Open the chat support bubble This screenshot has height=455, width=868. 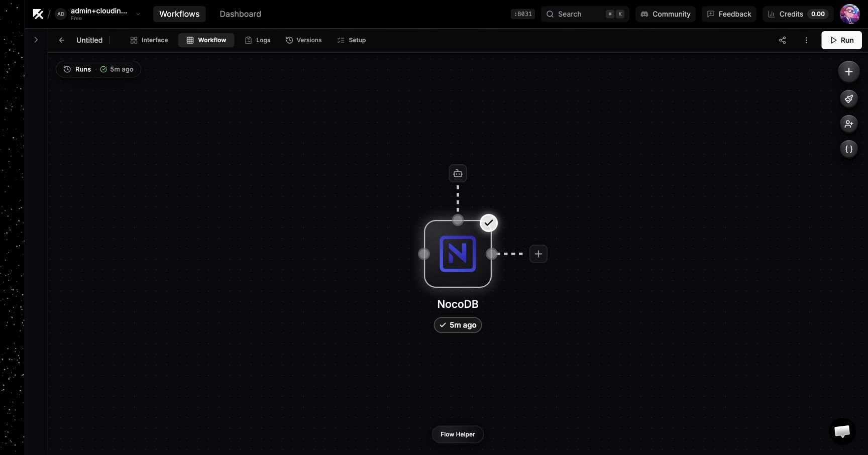click(x=842, y=431)
